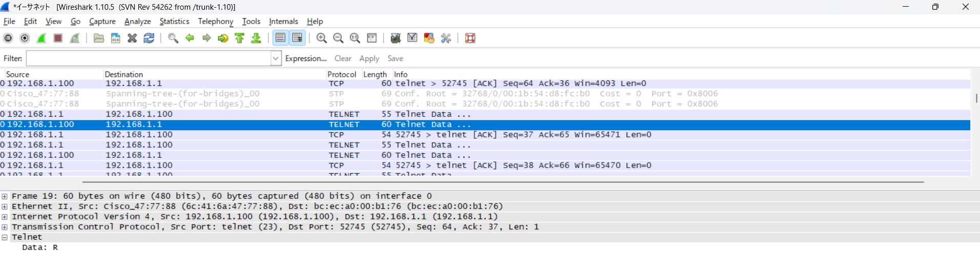980x269 pixels.
Task: Open the filter history dropdown
Action: [276, 58]
